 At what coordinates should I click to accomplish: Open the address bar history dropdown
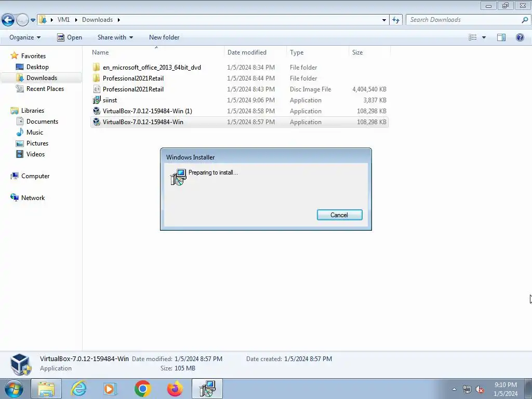coord(384,20)
